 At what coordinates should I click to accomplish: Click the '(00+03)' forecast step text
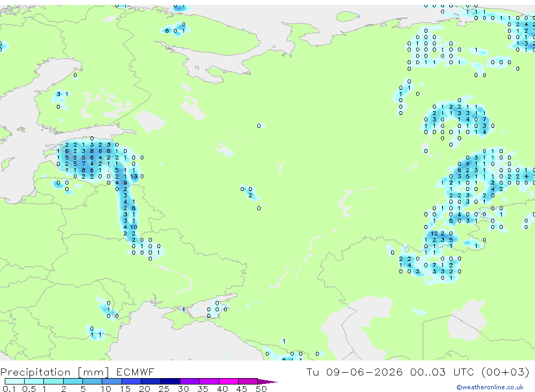coord(506,372)
